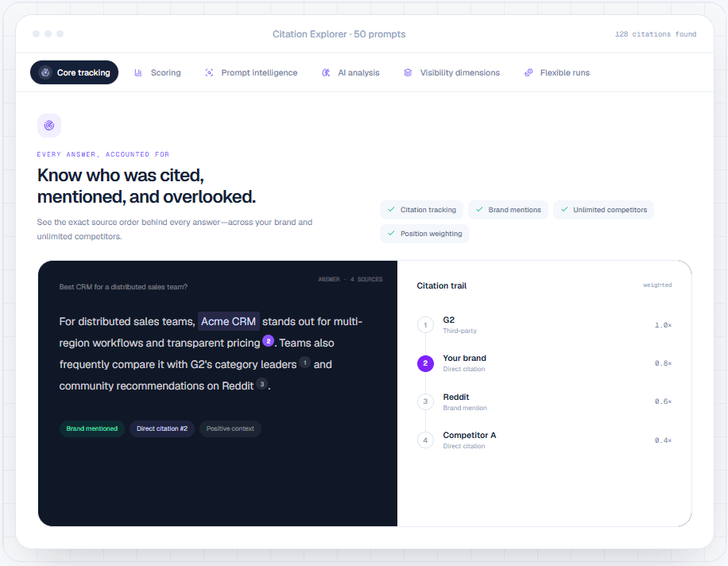Click the EVERY ANSWER, ACCOUNTED FOR eyebrow text
The image size is (728, 566).
click(103, 154)
